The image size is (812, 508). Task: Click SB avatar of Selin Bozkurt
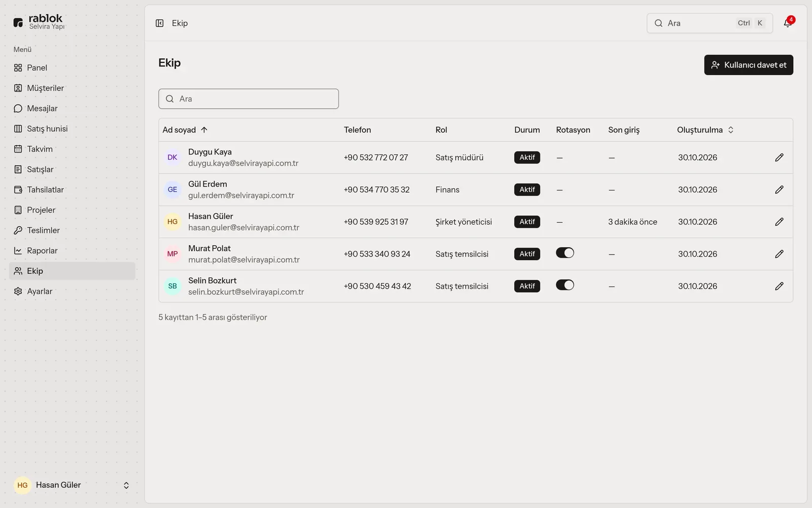coord(173,286)
